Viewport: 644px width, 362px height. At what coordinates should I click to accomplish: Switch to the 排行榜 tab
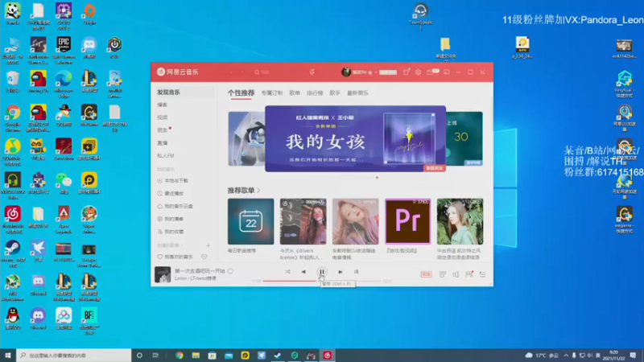coord(315,93)
